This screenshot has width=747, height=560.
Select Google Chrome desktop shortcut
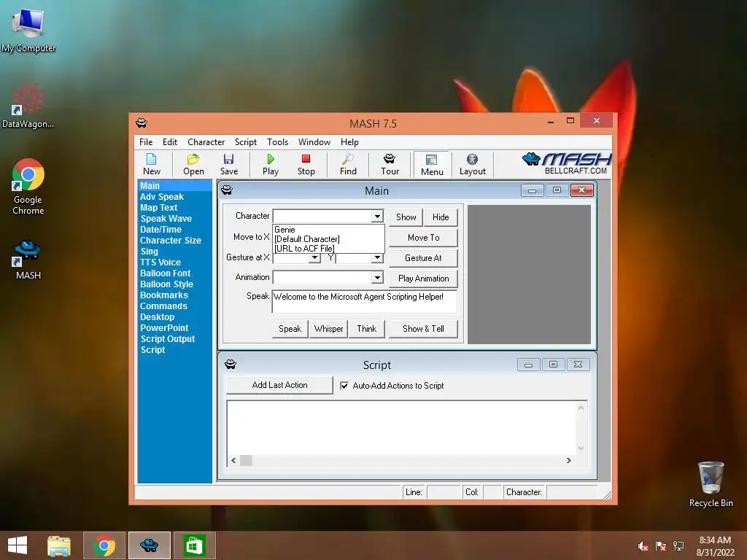click(28, 187)
